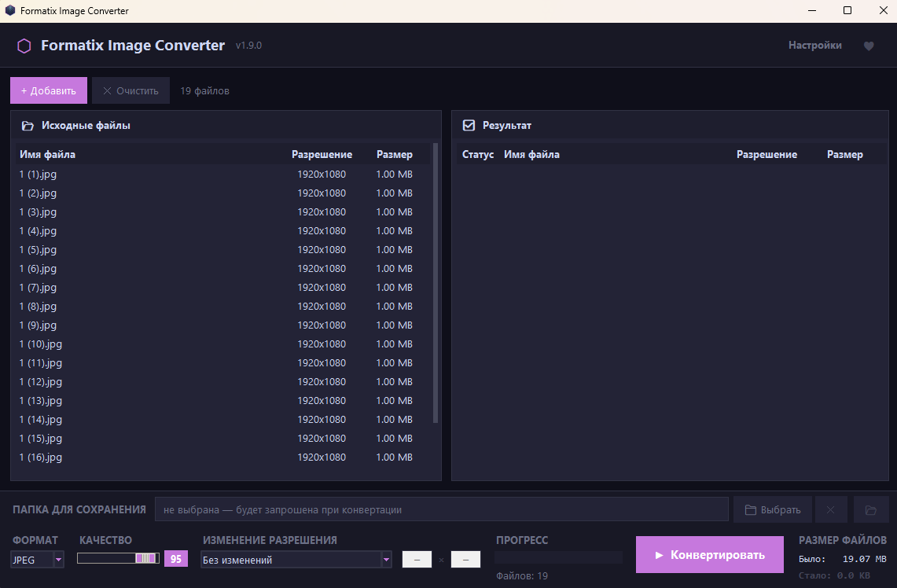Click the Выбрать folder button

point(772,509)
